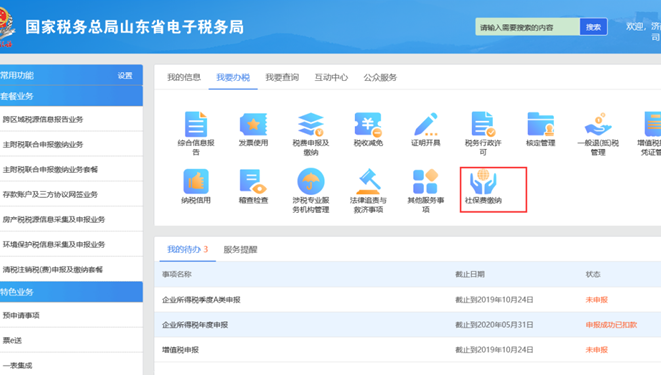Screen dimensions: 661x375
Task: Open 税务行政许可 icon
Action: [x=483, y=124]
